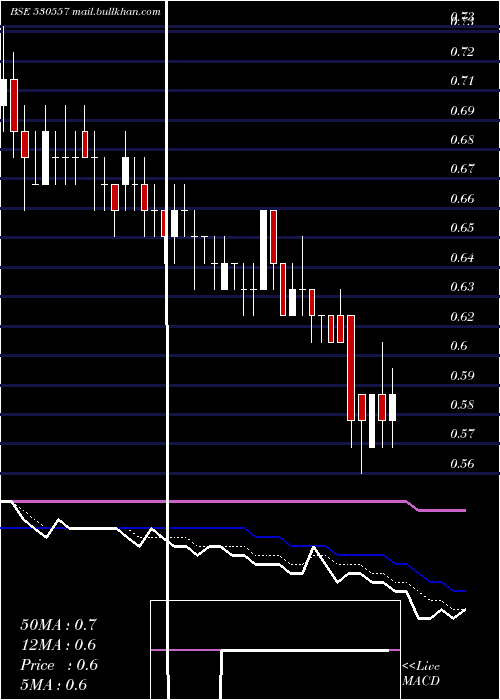Click the last white candle on the right
This screenshot has width=500, height=700.
click(x=392, y=407)
